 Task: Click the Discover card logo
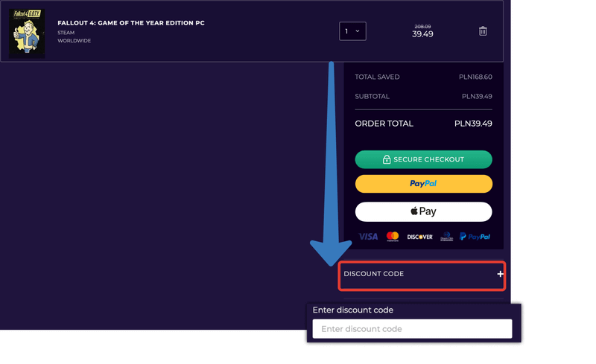pyautogui.click(x=419, y=237)
